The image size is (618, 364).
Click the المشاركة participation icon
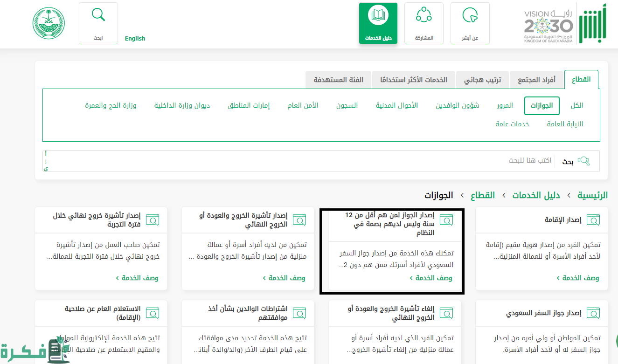click(x=424, y=16)
